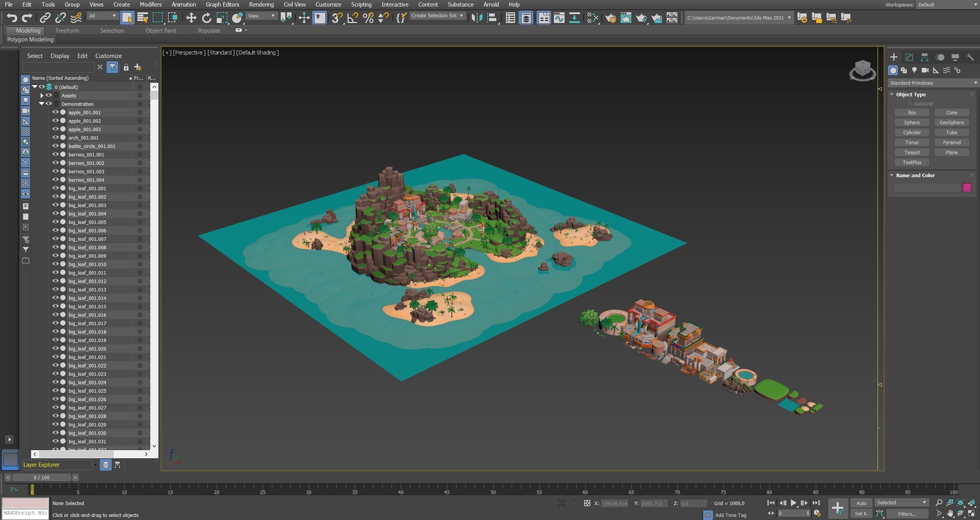Open the selection filter All dropdown
Viewport: 980px width, 520px height.
[x=102, y=16]
